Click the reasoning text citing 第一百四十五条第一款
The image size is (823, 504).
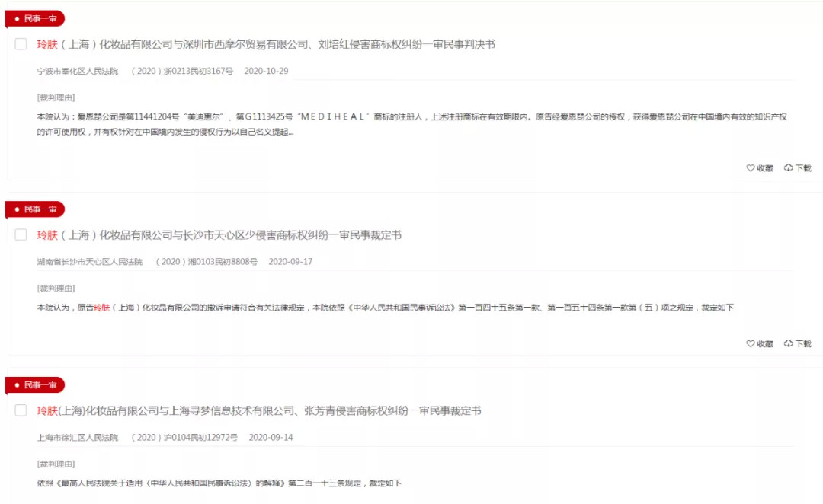[386, 308]
